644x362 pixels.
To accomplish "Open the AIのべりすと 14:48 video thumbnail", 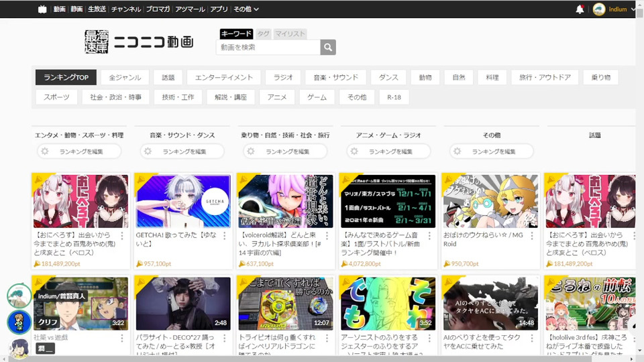I will (x=490, y=304).
